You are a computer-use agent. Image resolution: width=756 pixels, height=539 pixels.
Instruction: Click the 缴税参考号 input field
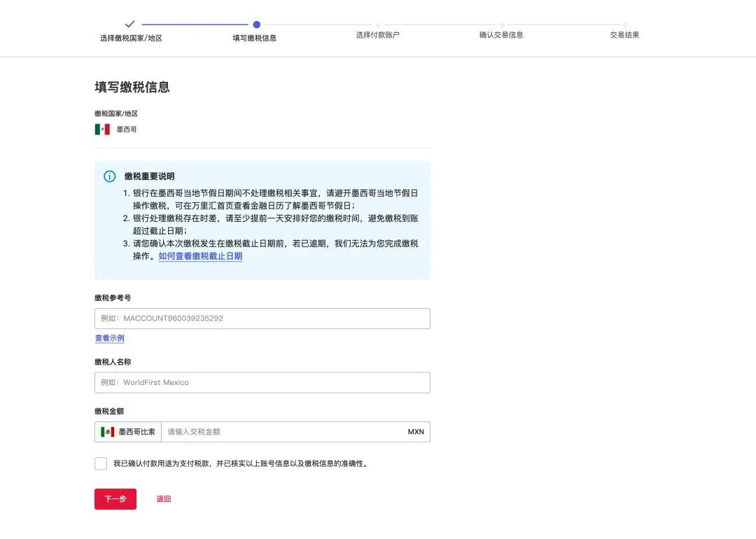pos(262,318)
